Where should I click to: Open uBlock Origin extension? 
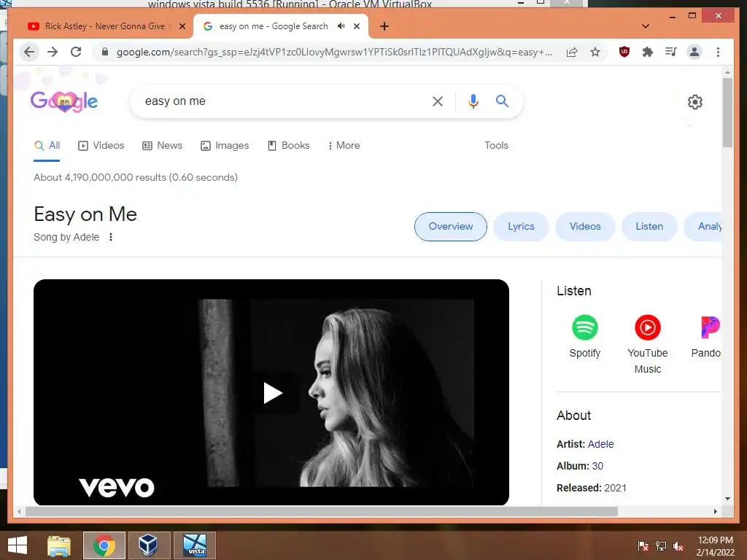click(x=624, y=52)
